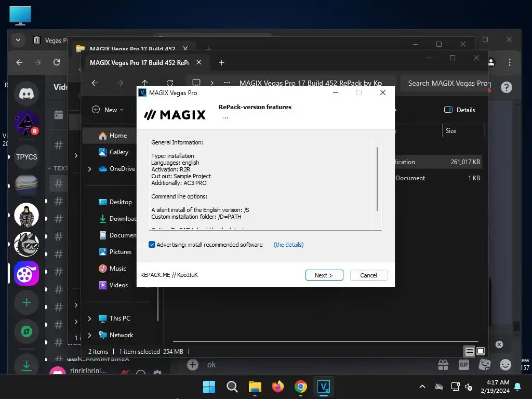
Task: Click the installer info text scrollbar
Action: (377, 179)
